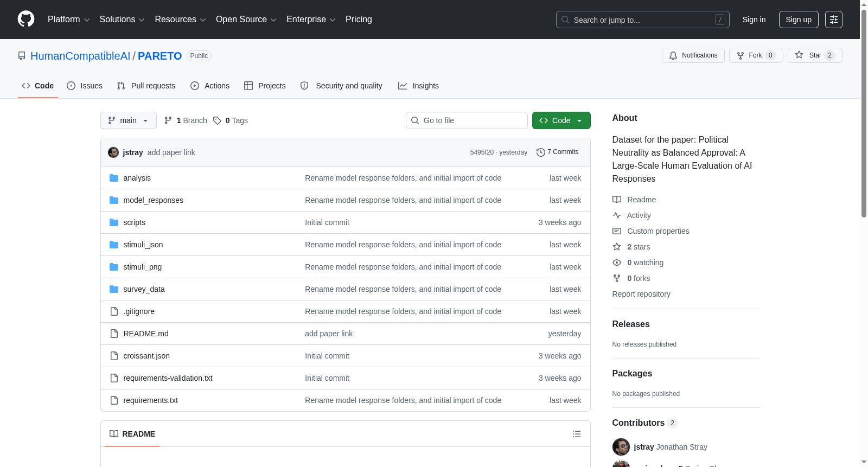
Task: Click the tag icon next to 0 Tags
Action: [217, 120]
